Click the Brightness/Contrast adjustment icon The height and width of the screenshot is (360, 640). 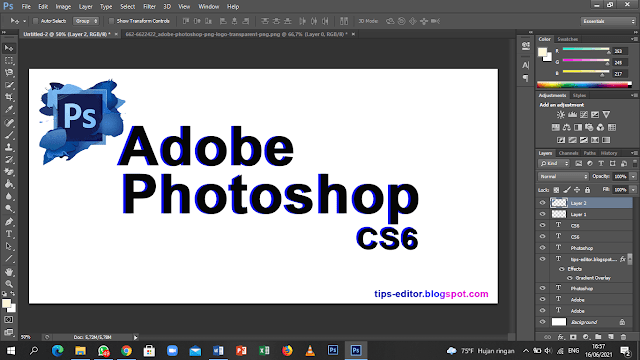click(561, 115)
